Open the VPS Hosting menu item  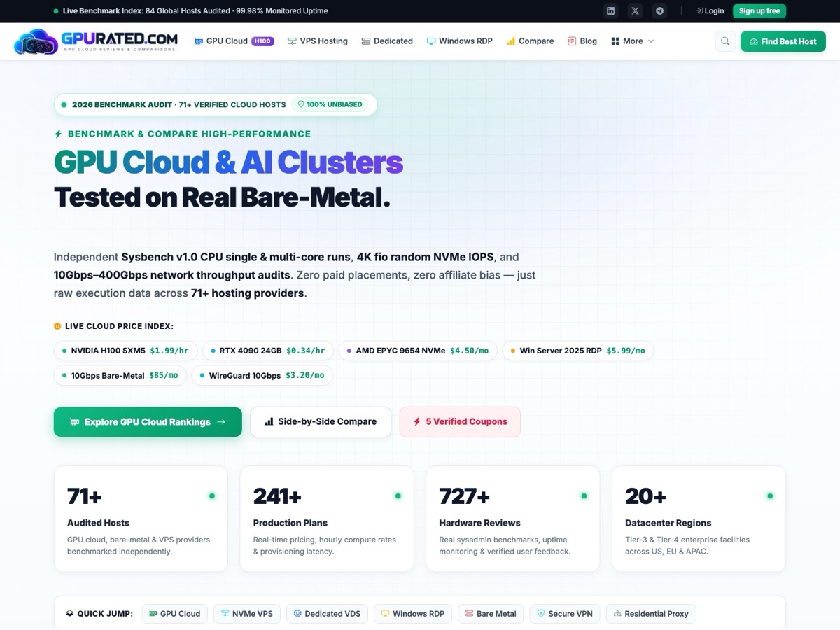[x=317, y=41]
